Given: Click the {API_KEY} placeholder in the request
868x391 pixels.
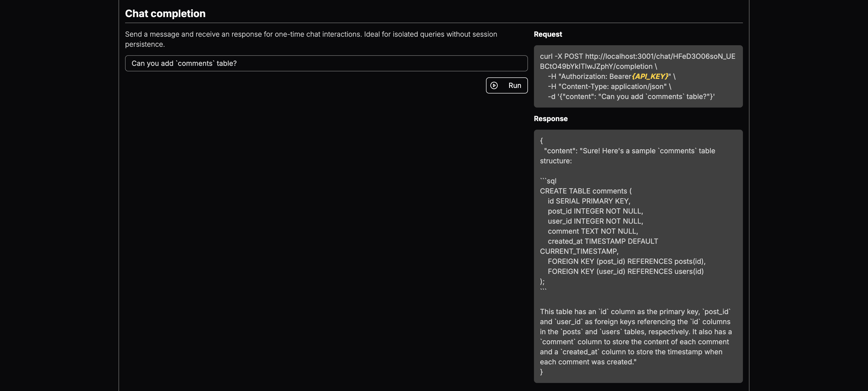Looking at the screenshot, I should point(650,76).
